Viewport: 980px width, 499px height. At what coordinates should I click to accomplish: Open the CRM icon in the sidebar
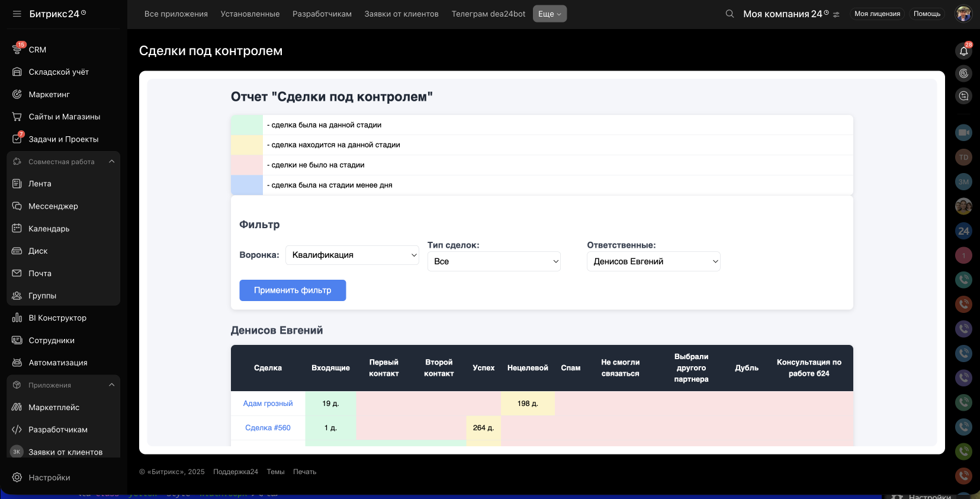[x=17, y=50]
